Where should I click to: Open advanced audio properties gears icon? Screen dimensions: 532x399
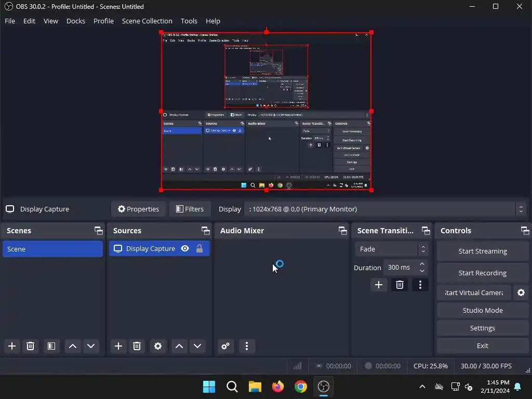225,346
